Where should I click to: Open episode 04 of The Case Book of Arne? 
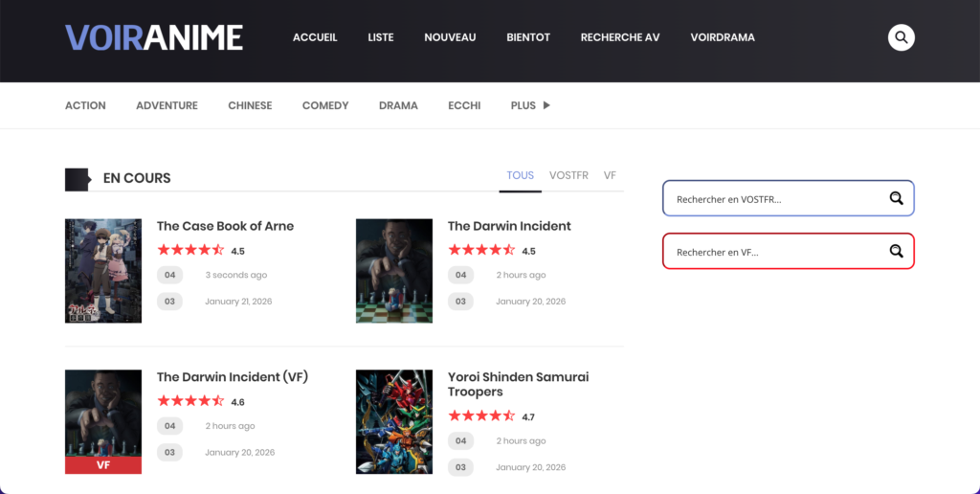(x=169, y=275)
